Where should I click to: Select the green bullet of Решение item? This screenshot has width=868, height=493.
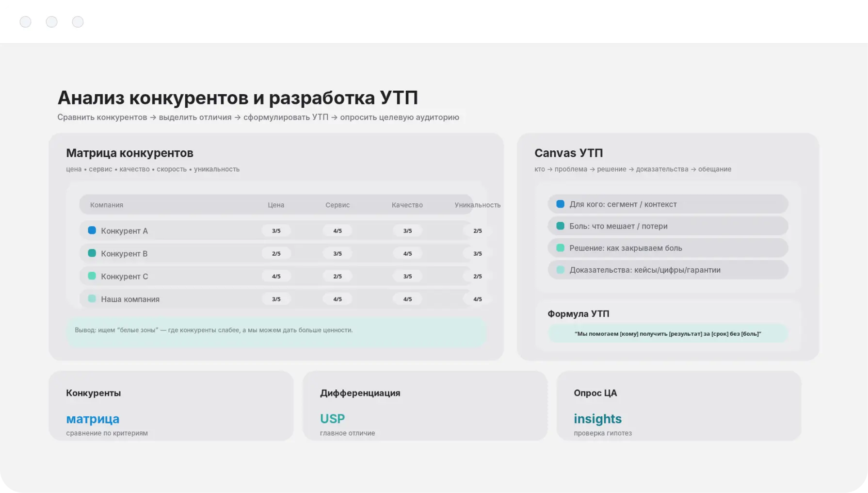pyautogui.click(x=560, y=248)
